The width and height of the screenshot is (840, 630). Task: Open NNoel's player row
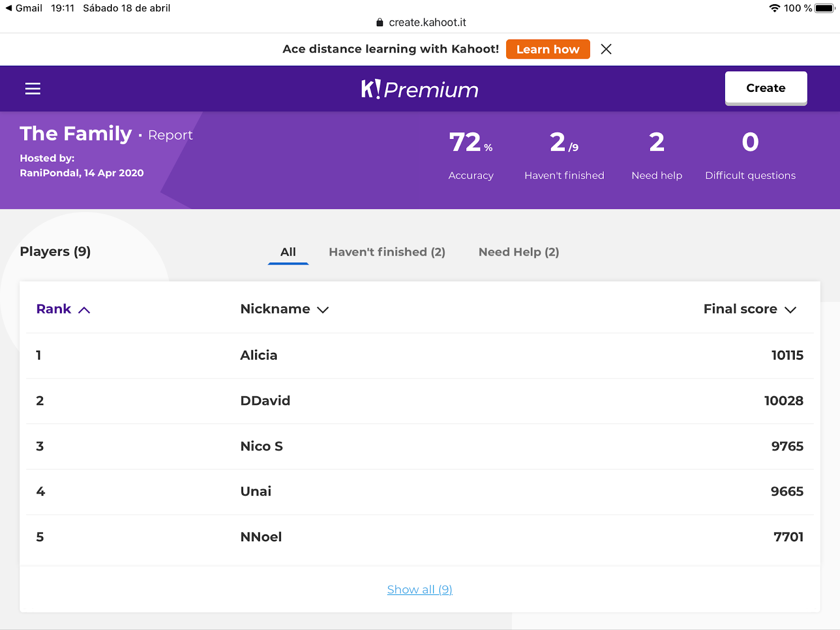[420, 537]
